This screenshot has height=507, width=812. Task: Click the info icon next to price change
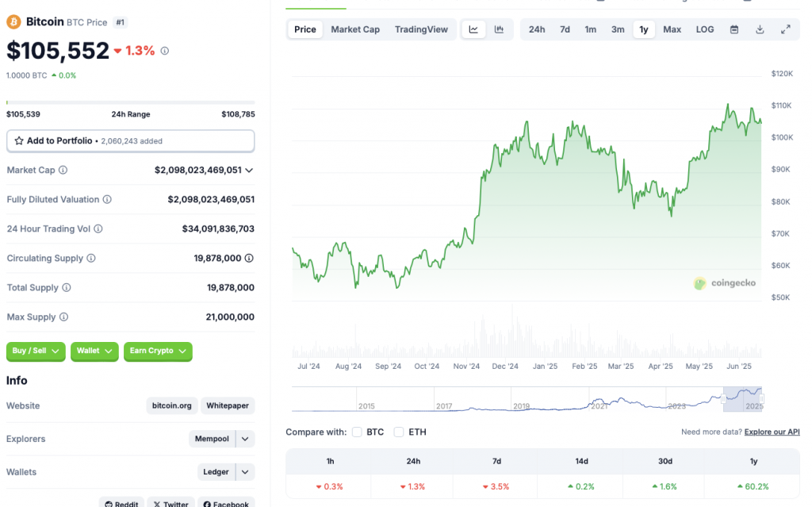click(x=165, y=51)
